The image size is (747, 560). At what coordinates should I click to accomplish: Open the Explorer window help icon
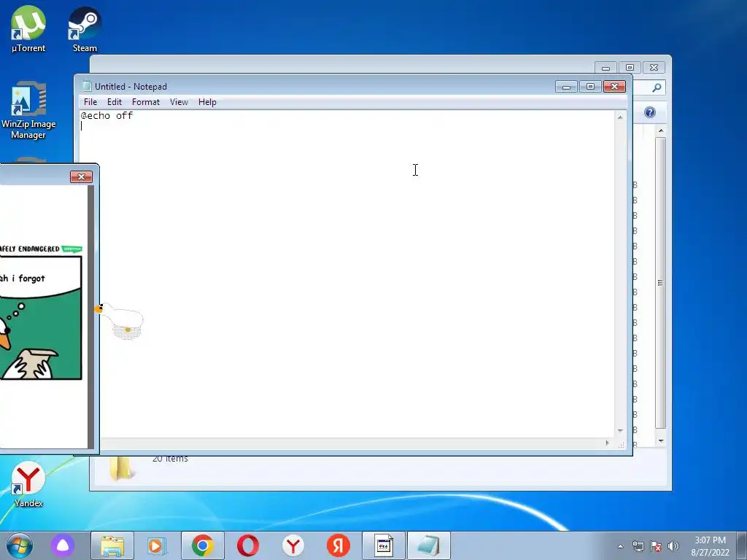(x=650, y=112)
